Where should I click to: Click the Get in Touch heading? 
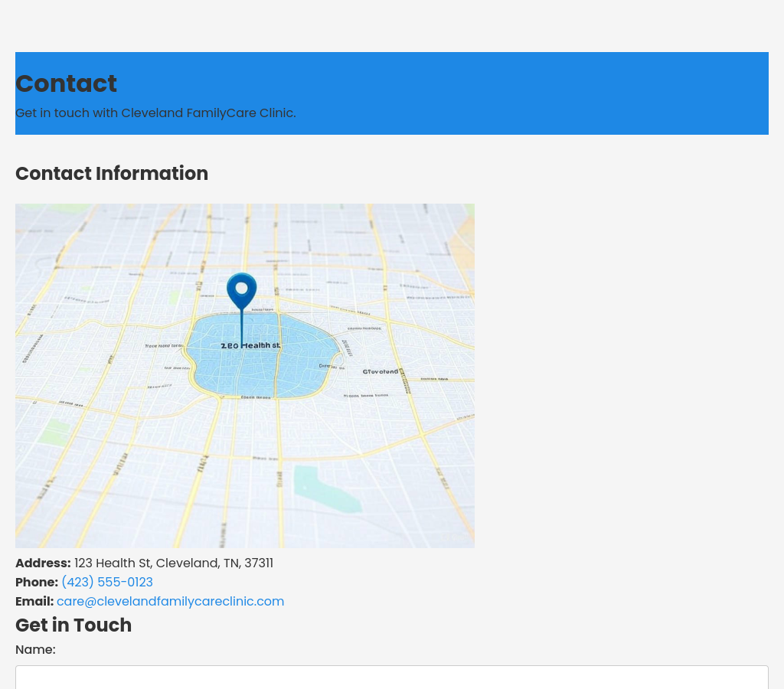tap(73, 625)
